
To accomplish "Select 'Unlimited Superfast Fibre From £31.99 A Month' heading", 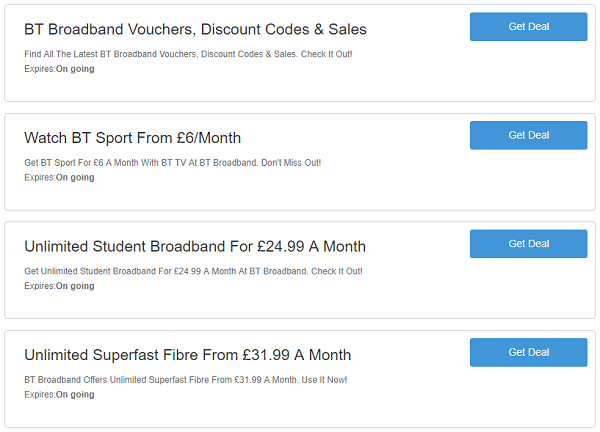I will [x=188, y=355].
